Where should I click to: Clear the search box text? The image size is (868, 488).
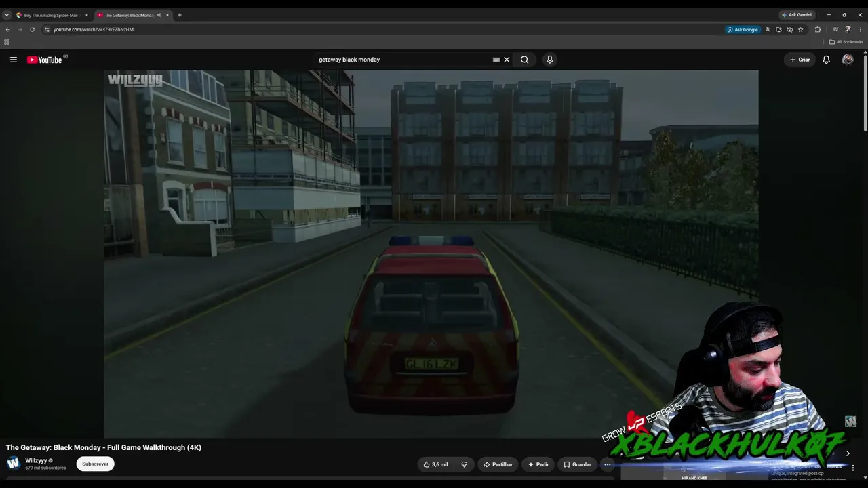pos(507,60)
